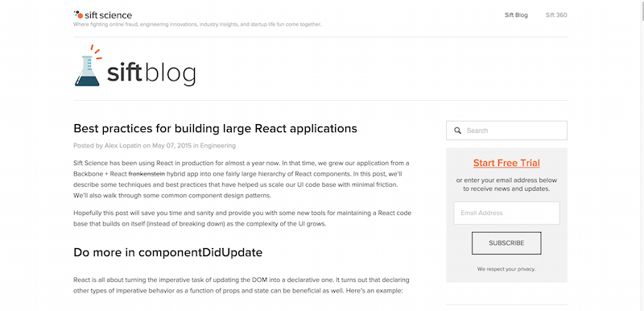The image size is (644, 311).
Task: Click the magnifying glass search icon
Action: 457,131
